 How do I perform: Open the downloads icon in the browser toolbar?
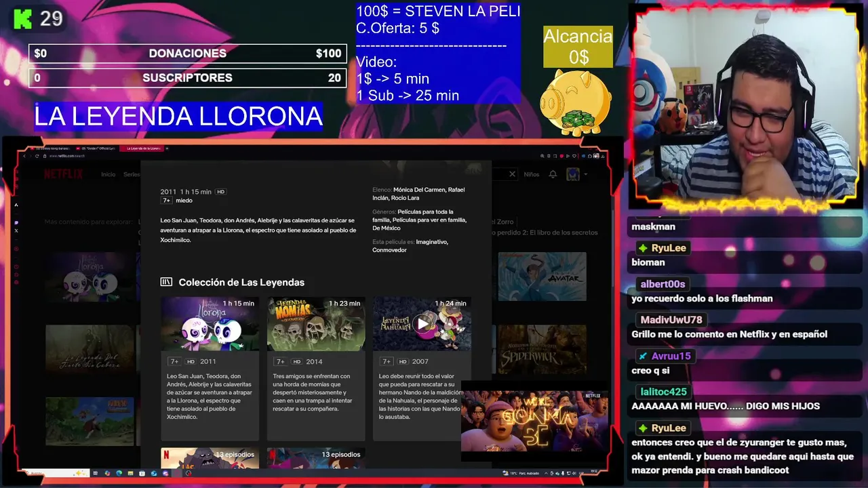603,156
